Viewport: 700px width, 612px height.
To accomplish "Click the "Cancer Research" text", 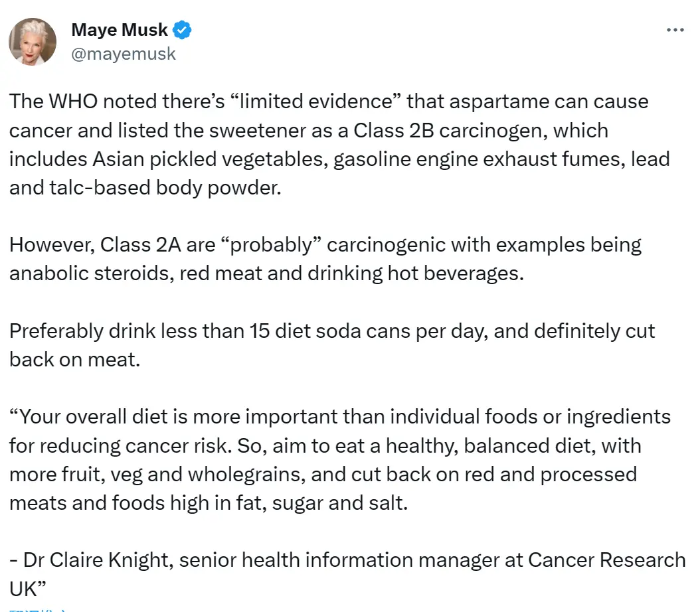I will (606, 560).
